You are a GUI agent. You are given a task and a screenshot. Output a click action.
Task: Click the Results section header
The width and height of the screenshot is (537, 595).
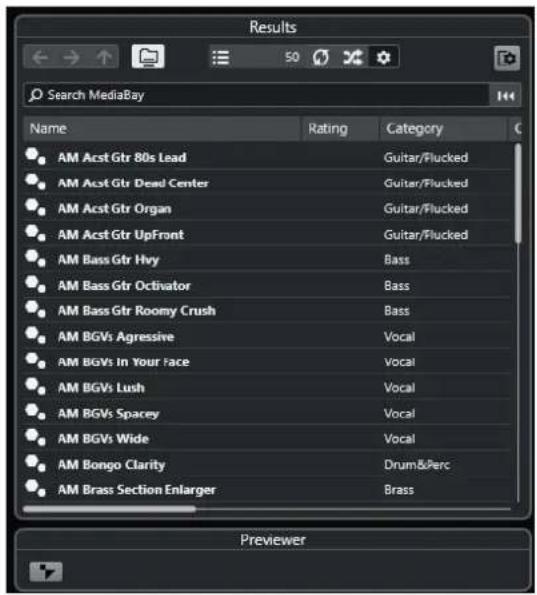272,27
